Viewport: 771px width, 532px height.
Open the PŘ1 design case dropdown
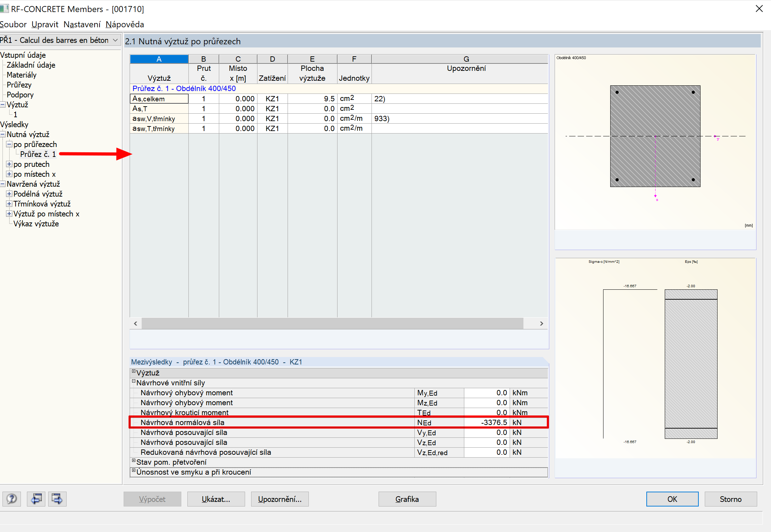[115, 40]
